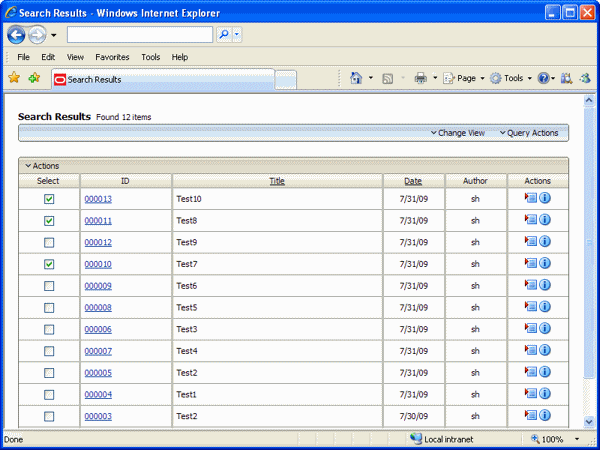Open actions menu icon for Test4 row
600x450 pixels.
531,350
